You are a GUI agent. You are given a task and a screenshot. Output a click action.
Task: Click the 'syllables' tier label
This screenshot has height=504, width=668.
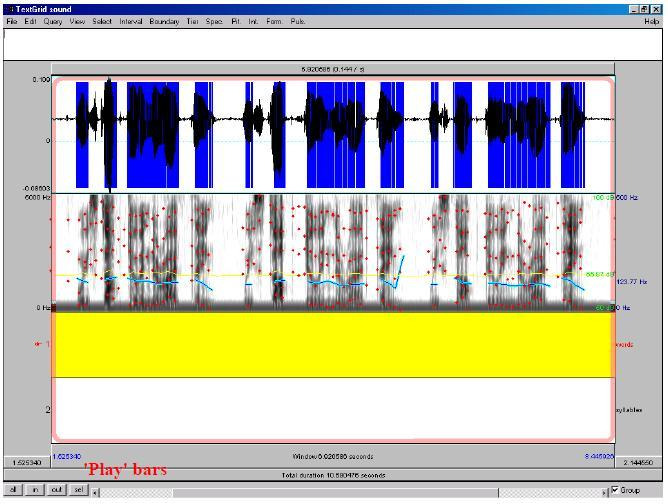pyautogui.click(x=629, y=410)
